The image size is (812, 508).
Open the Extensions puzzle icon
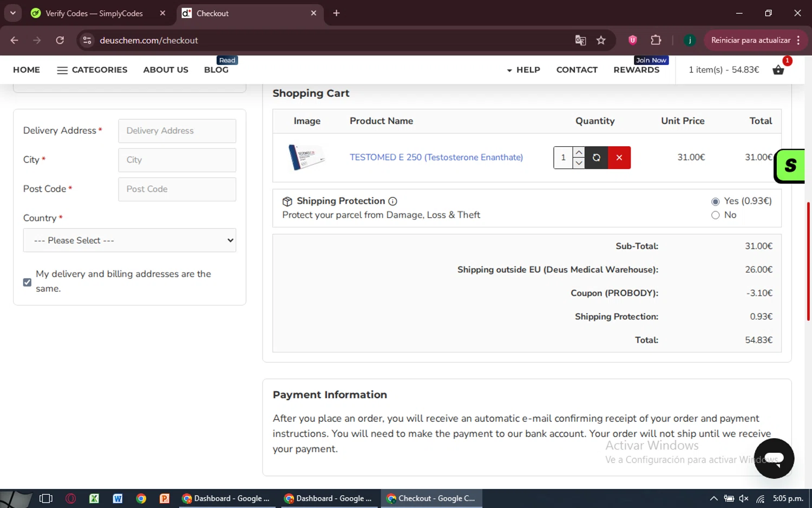click(x=656, y=40)
